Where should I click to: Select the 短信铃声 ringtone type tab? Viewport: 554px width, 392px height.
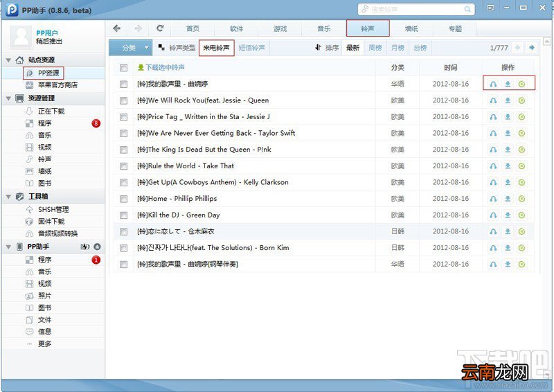coord(251,48)
